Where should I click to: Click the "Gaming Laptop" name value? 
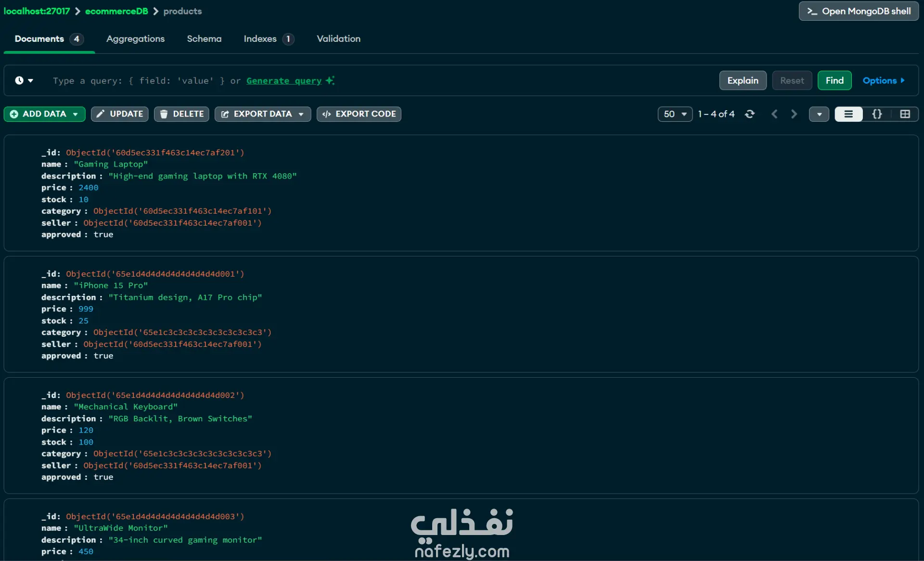click(111, 164)
